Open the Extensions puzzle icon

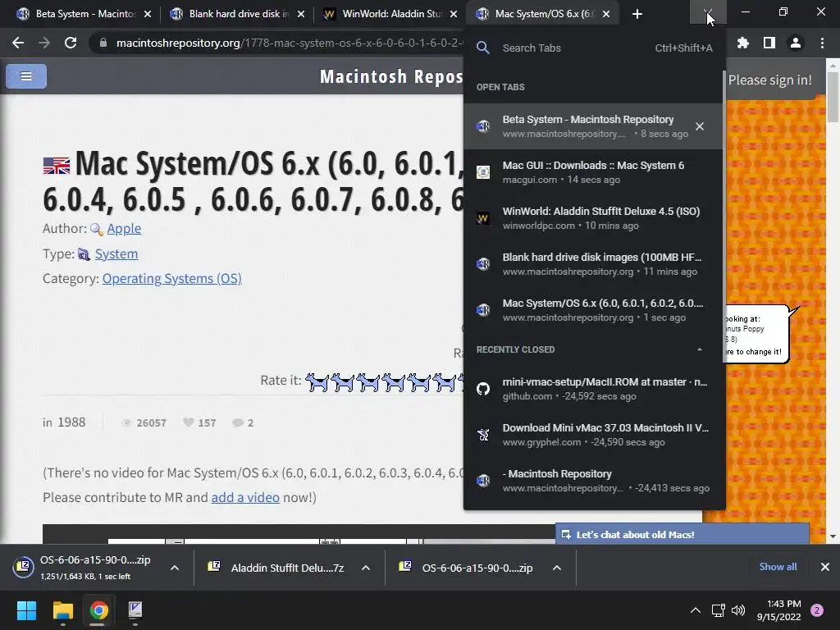tap(743, 43)
